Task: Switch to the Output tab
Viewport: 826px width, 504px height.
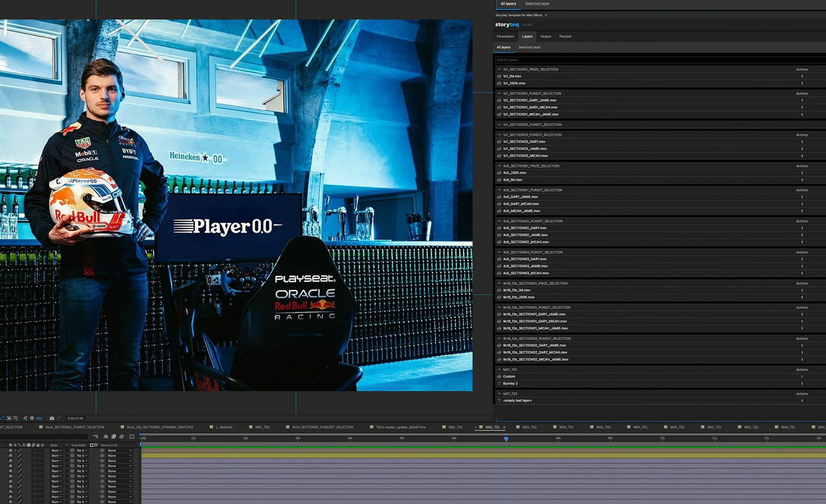Action: (x=546, y=36)
